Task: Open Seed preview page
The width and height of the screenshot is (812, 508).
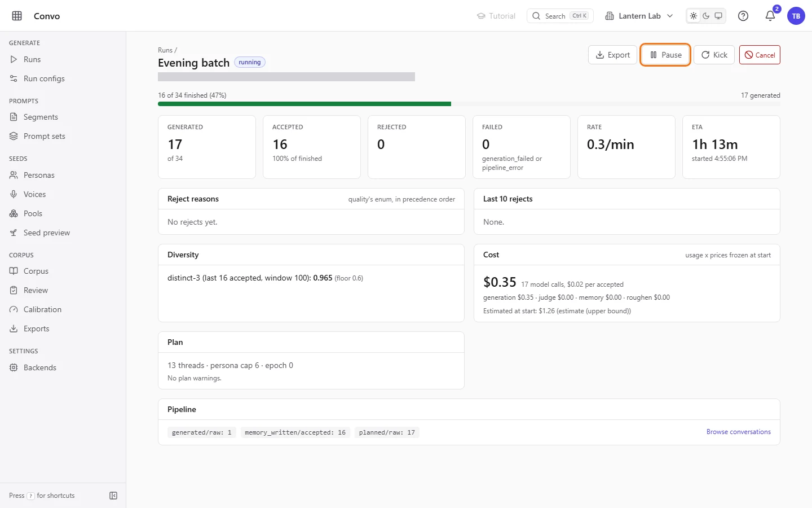Action: [63, 233]
